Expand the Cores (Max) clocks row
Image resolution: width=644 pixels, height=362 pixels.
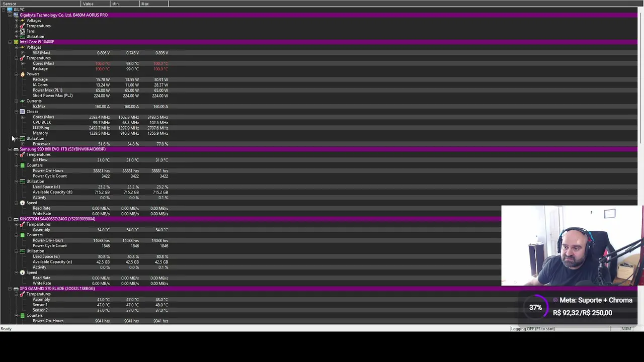tap(22, 117)
